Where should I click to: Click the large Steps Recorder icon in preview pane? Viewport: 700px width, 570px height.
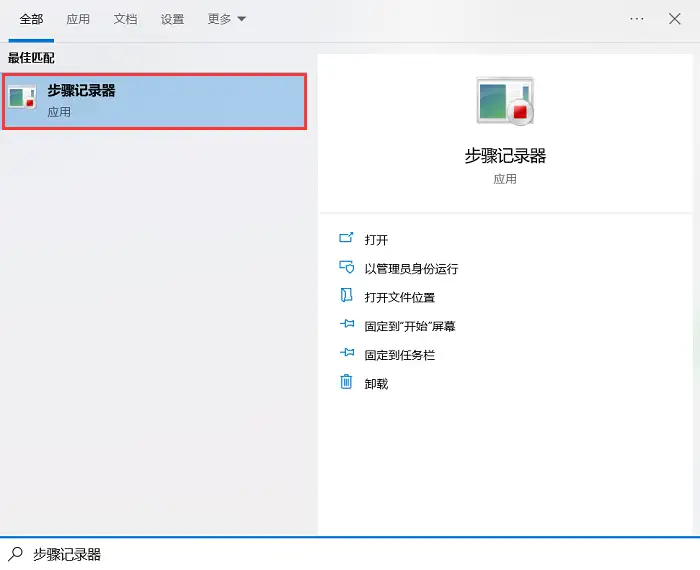tap(505, 101)
